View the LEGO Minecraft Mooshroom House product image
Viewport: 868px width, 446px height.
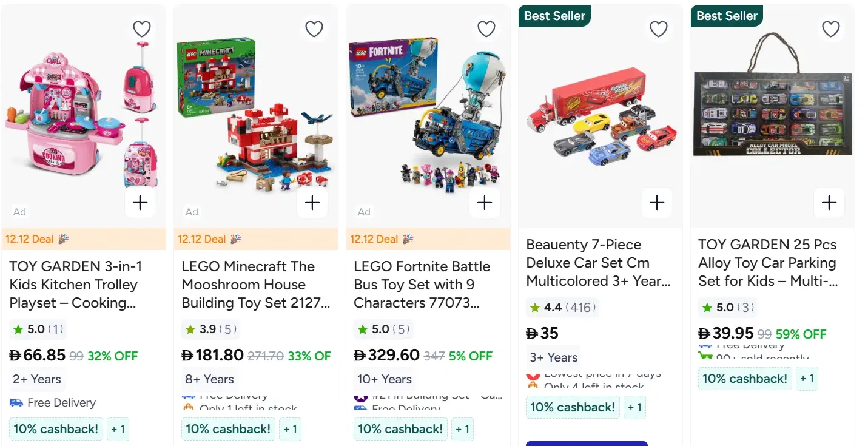coord(255,115)
